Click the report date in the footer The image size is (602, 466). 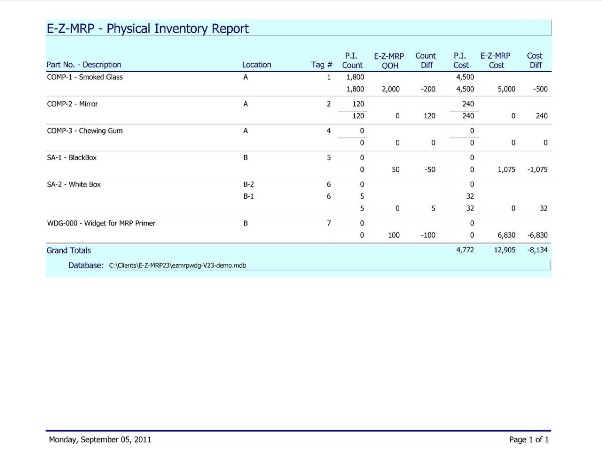click(100, 440)
